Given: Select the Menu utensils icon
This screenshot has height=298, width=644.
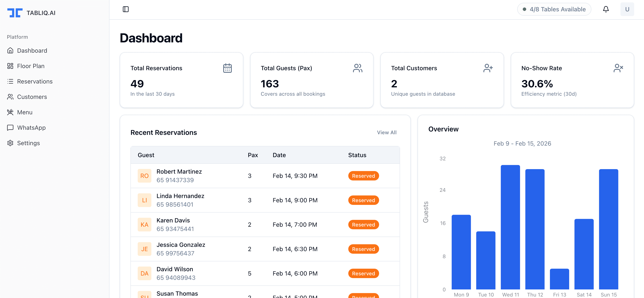Looking at the screenshot, I should tap(10, 112).
